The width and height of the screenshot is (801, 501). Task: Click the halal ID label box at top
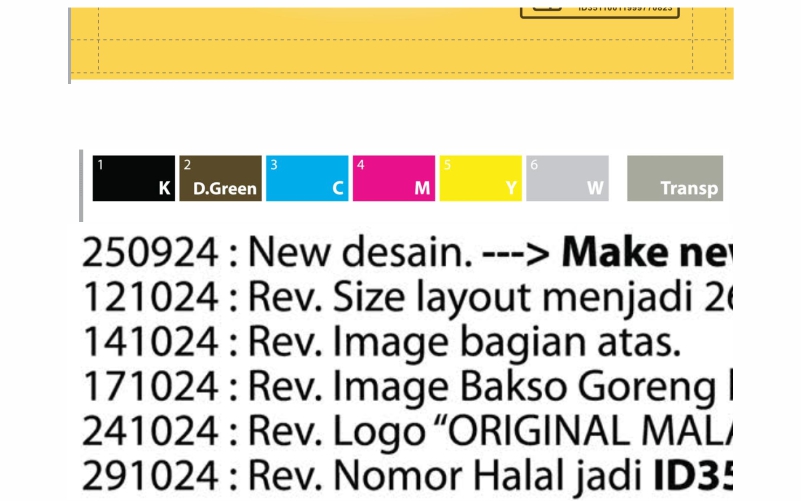[x=599, y=9]
